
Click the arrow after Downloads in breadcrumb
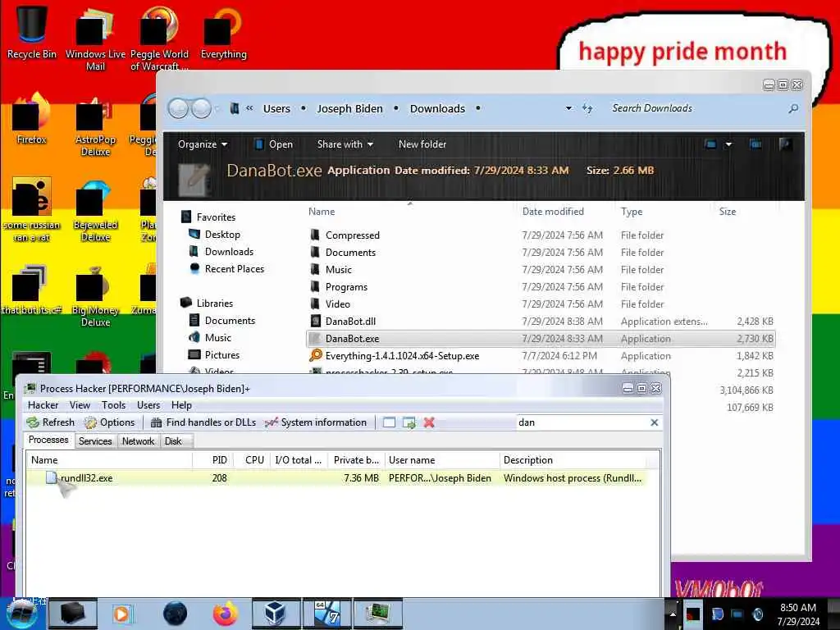(x=477, y=109)
